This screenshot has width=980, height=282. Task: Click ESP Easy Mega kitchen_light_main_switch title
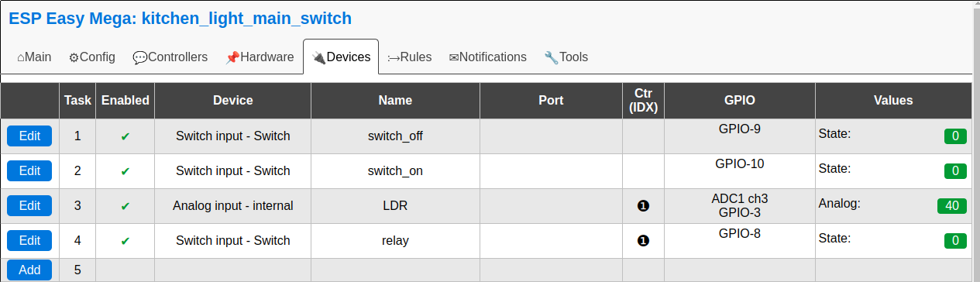[x=180, y=18]
